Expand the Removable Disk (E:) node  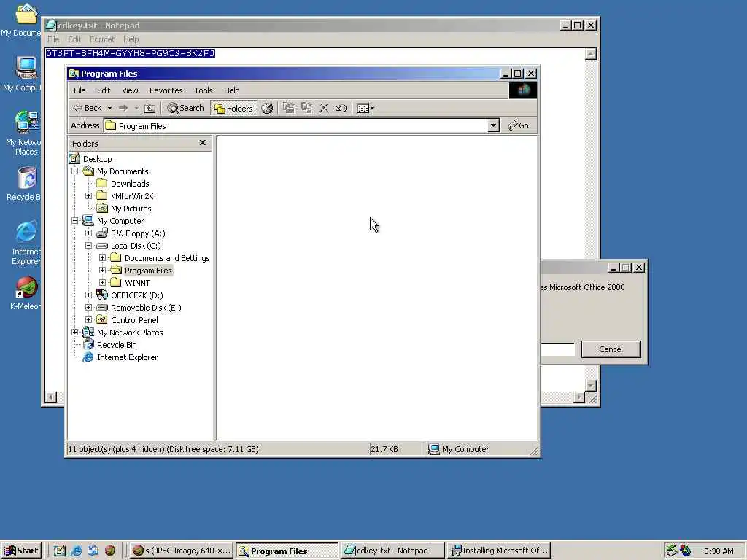click(88, 307)
